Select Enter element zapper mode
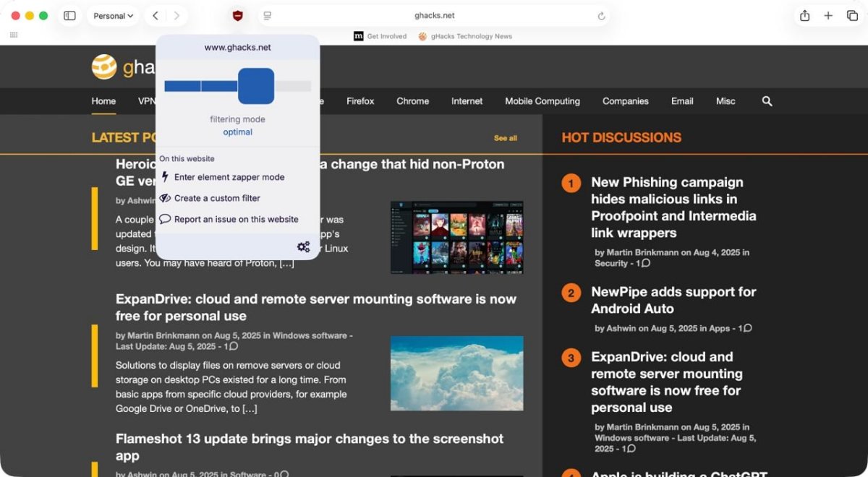This screenshot has height=477, width=868. [x=229, y=177]
